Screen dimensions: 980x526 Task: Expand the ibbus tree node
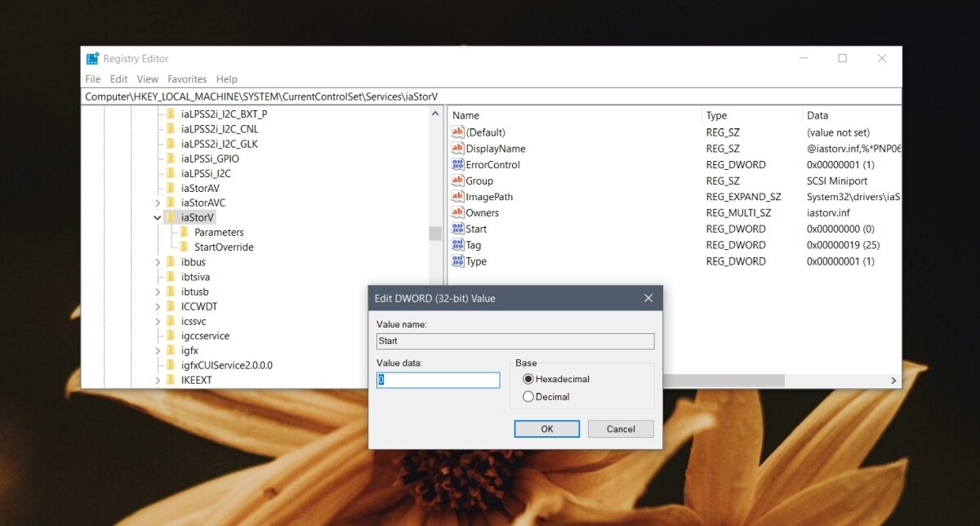pos(158,261)
